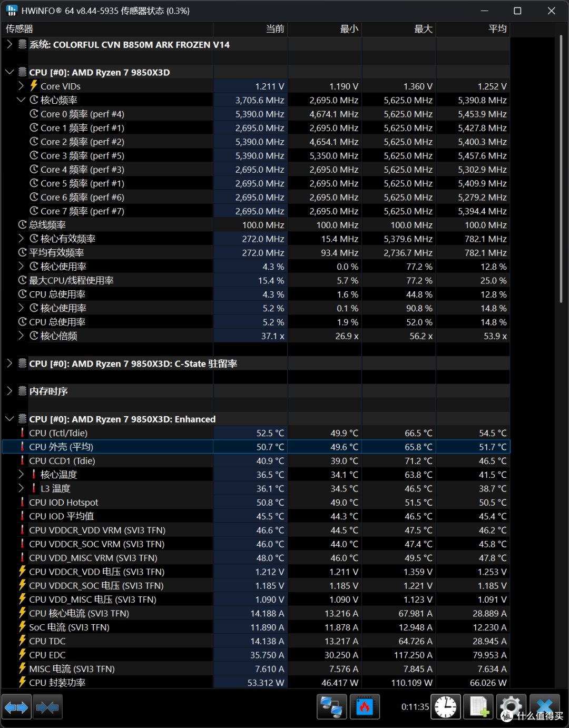Click the lightning icon beside CPU TDC
Image resolution: width=569 pixels, height=728 pixels.
point(22,641)
